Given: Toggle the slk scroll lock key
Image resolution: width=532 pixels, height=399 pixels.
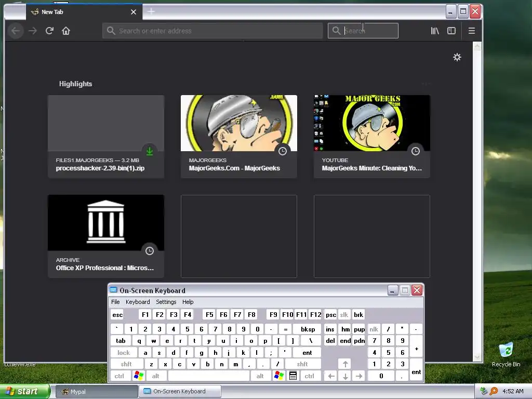Looking at the screenshot, I should [344, 314].
